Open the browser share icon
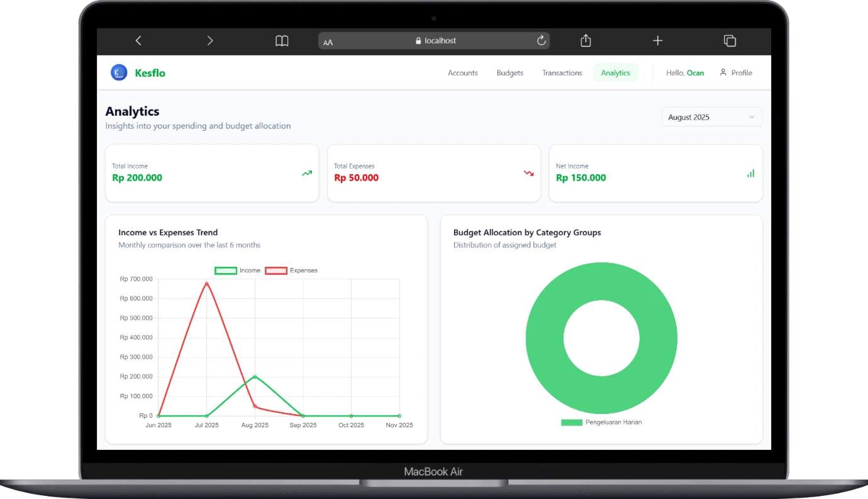 point(585,40)
